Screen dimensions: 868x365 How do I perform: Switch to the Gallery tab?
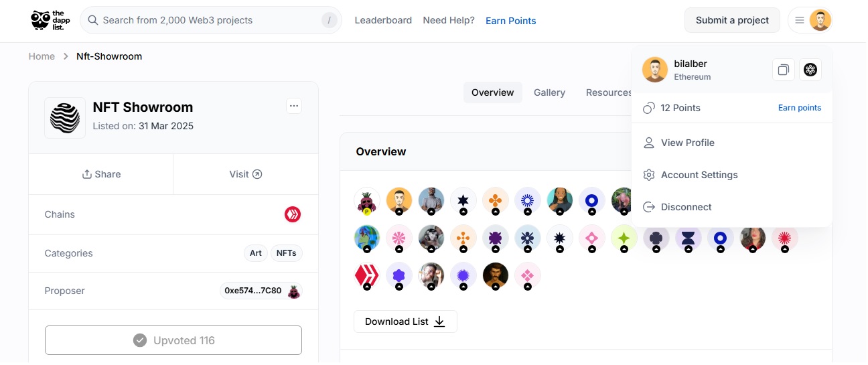549,92
